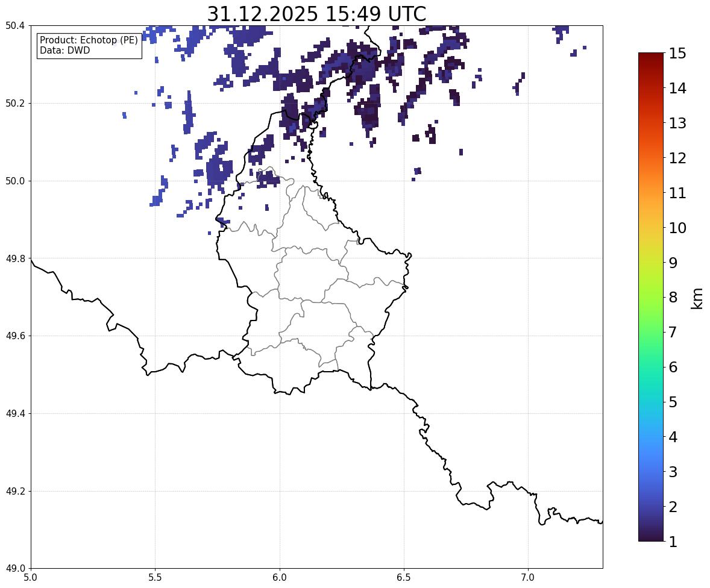Click the latitude axis label 49.6

[x=15, y=336]
